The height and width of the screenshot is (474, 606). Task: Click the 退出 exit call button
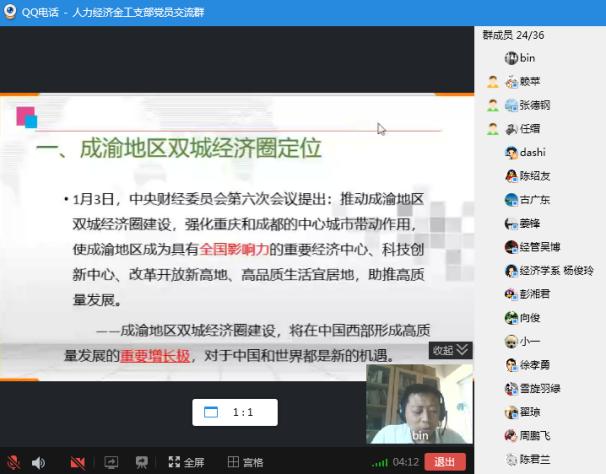(x=444, y=462)
